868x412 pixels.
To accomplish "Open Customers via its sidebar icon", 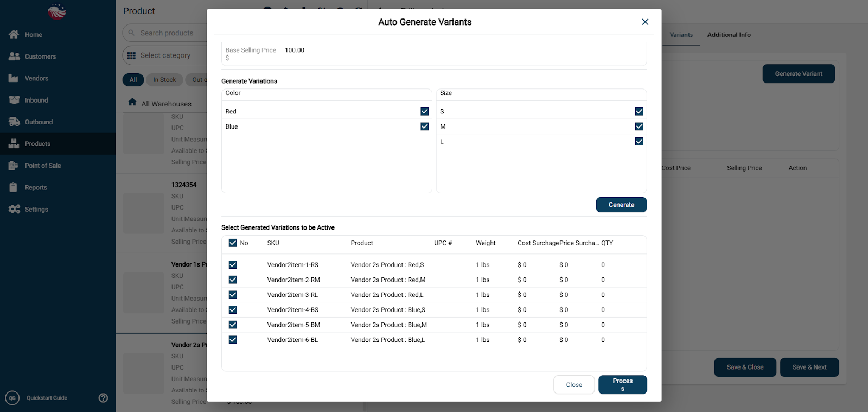I will coord(14,56).
